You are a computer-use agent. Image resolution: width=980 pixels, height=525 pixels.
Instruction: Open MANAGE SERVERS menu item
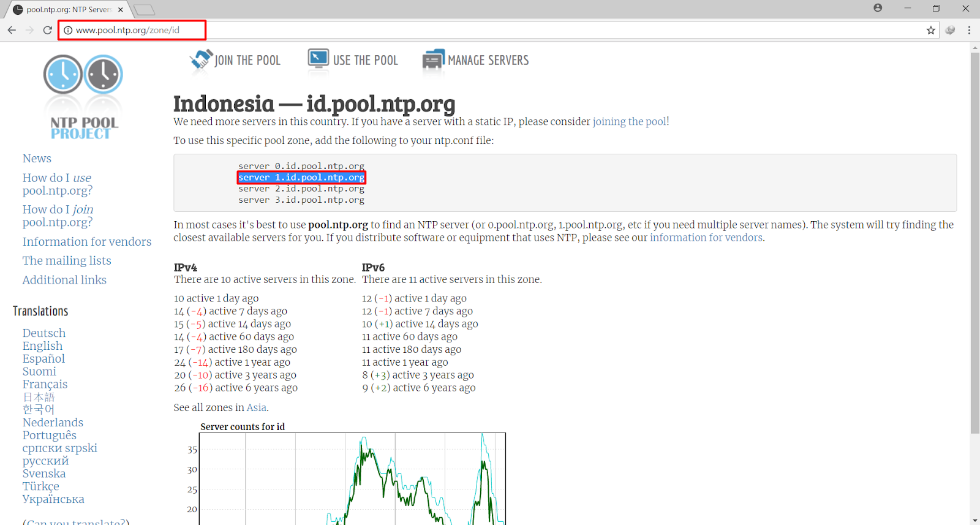[x=488, y=61]
